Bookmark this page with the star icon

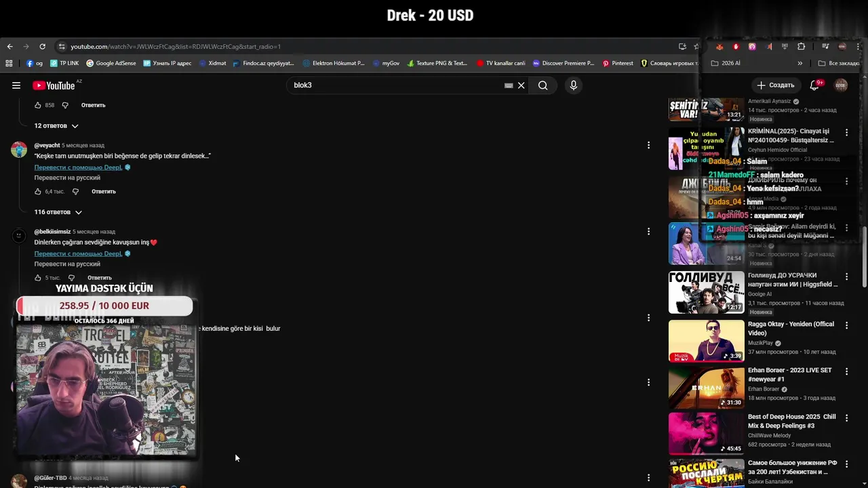pyautogui.click(x=696, y=47)
